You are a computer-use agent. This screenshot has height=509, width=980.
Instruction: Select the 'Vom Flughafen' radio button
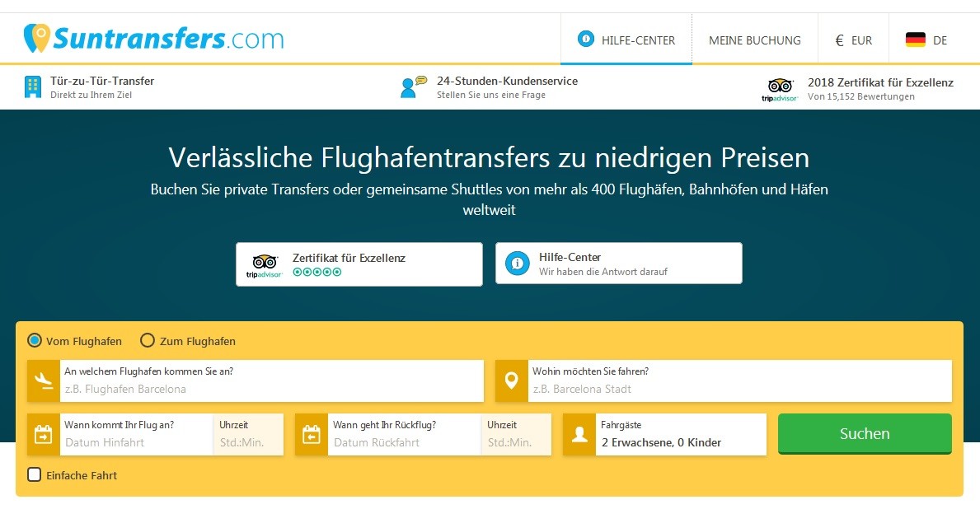coord(35,340)
